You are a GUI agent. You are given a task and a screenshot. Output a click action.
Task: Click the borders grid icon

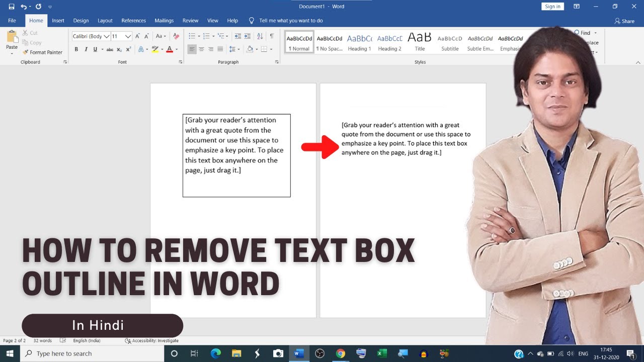[264, 49]
